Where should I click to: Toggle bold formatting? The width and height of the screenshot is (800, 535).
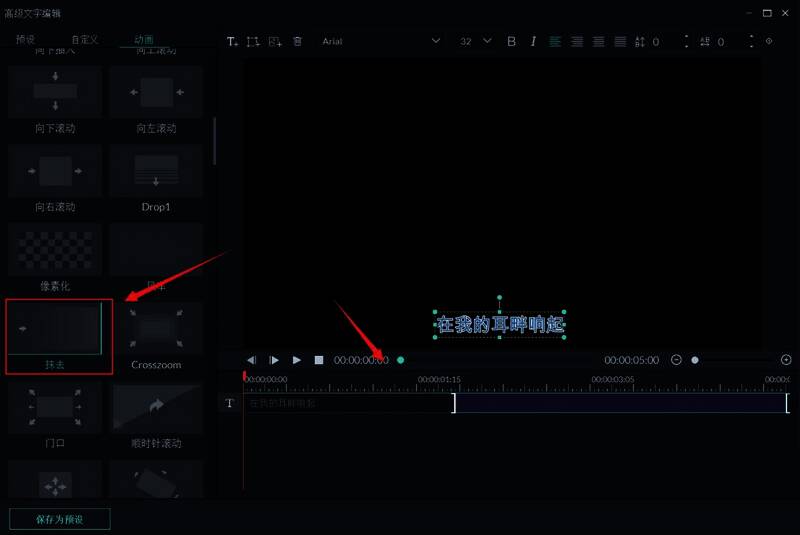(x=511, y=42)
